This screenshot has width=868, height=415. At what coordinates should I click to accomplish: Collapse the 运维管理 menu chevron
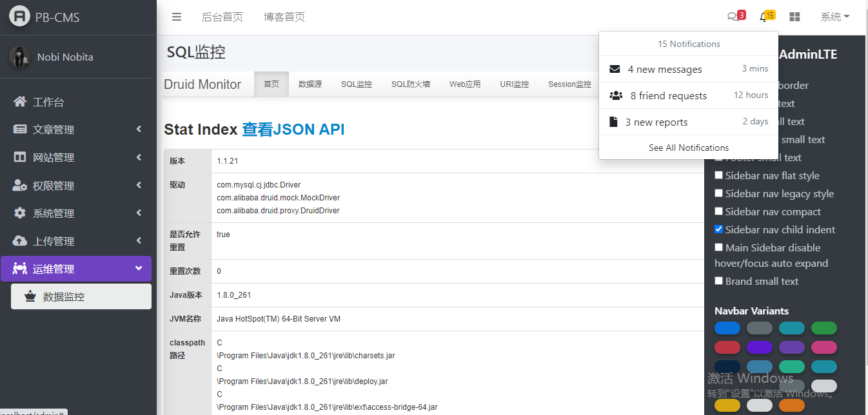(139, 269)
